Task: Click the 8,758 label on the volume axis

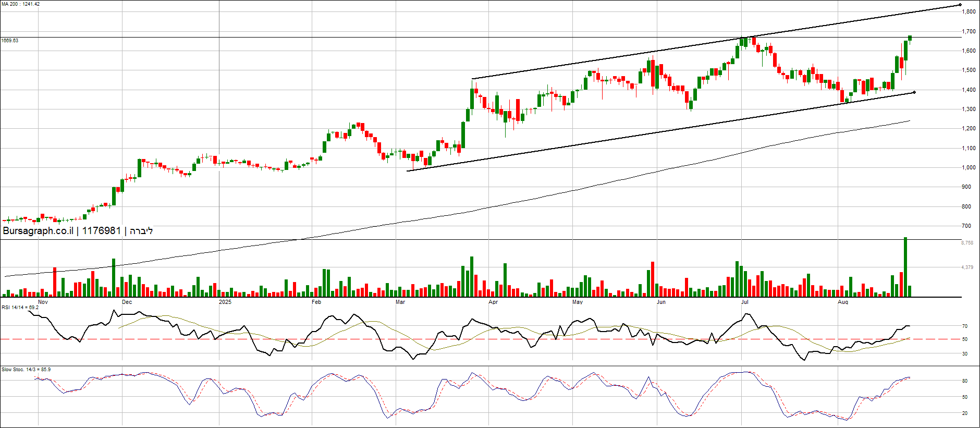Action: pos(967,243)
